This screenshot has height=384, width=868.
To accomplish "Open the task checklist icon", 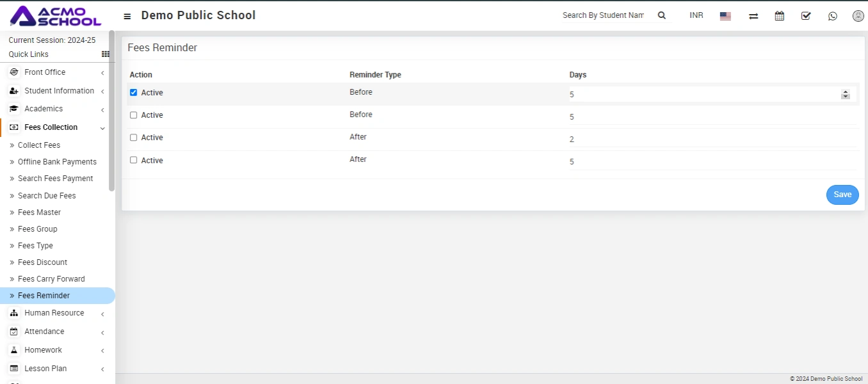I will (806, 16).
